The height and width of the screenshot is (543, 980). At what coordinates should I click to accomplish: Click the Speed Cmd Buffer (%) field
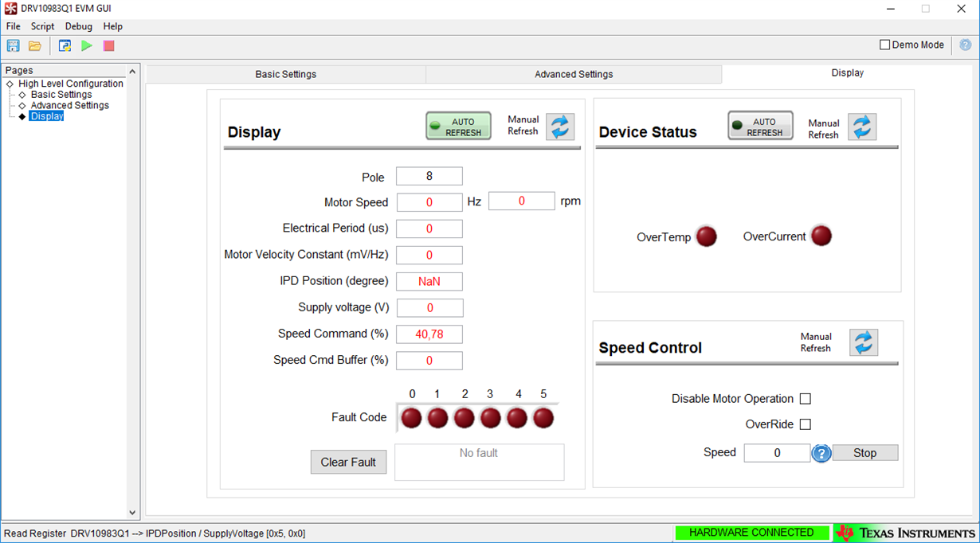pyautogui.click(x=429, y=361)
